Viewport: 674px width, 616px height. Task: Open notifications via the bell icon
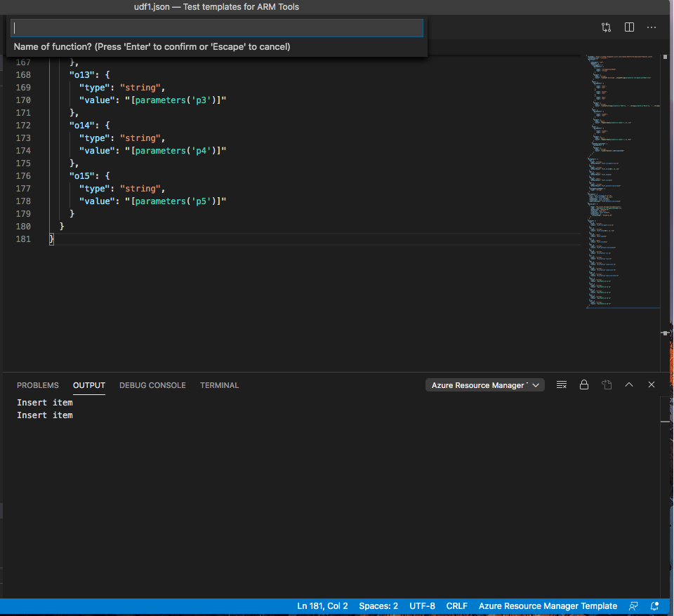654,605
